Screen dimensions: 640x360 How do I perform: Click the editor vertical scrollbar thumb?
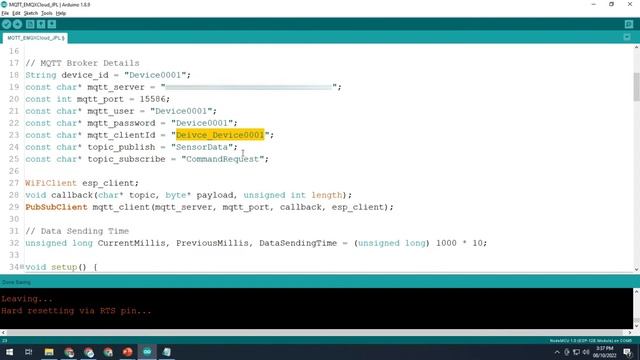pos(636,87)
